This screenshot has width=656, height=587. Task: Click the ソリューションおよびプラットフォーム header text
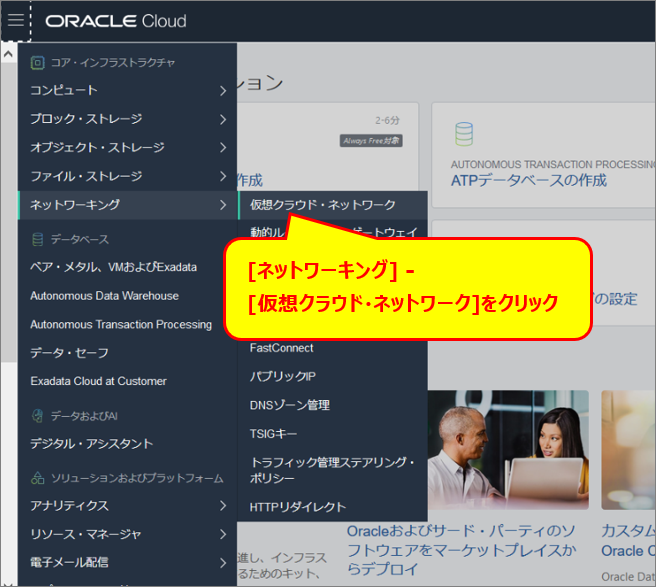(x=137, y=478)
